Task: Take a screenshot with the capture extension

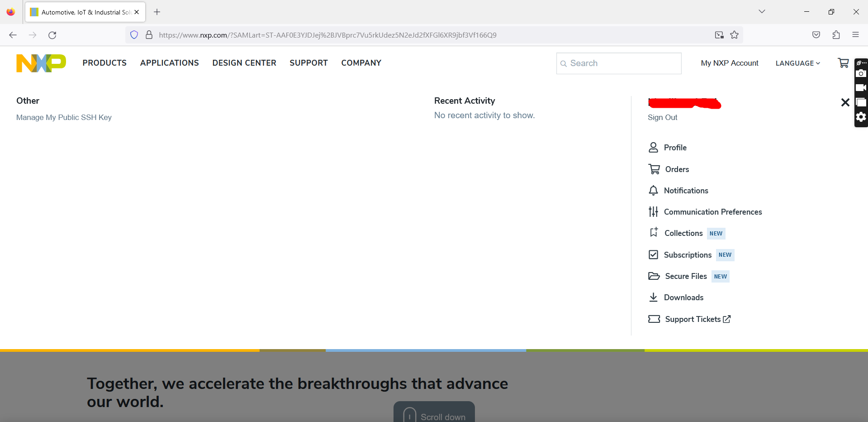Action: point(861,73)
